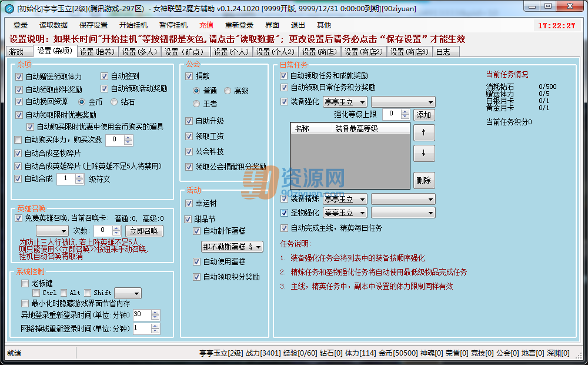Enable 最小化时隐藏游戏界面节省内存
Screen dimensions: 588x365
[25, 303]
